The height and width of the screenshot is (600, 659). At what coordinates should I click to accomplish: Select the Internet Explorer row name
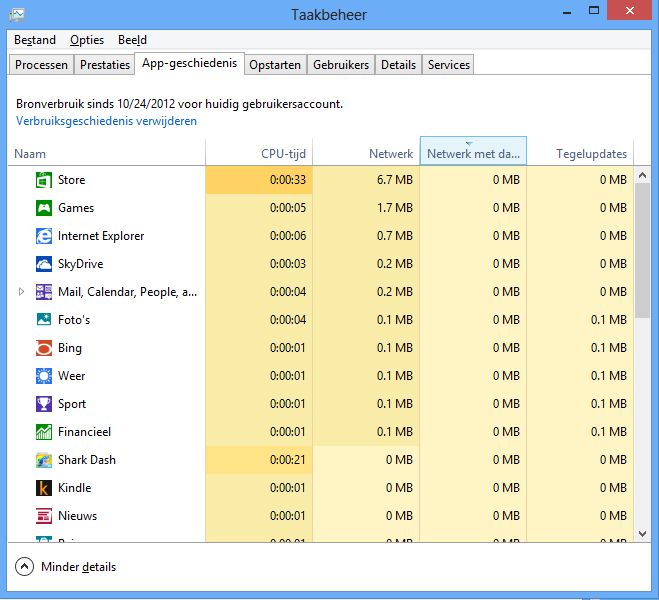pos(101,236)
